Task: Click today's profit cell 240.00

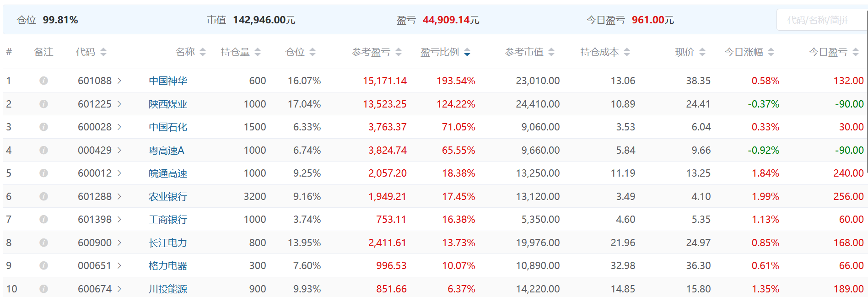Action: 849,173
